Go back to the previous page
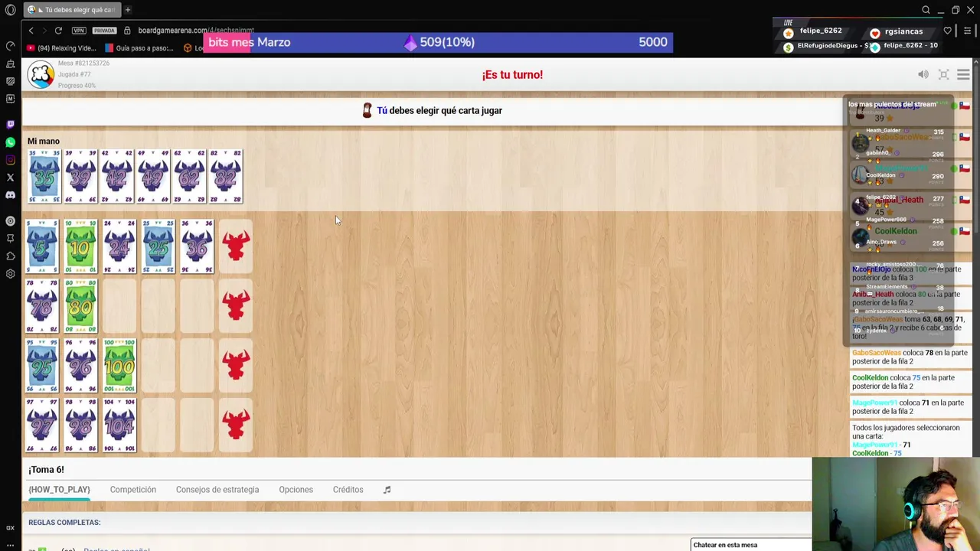The width and height of the screenshot is (980, 551). 31,31
